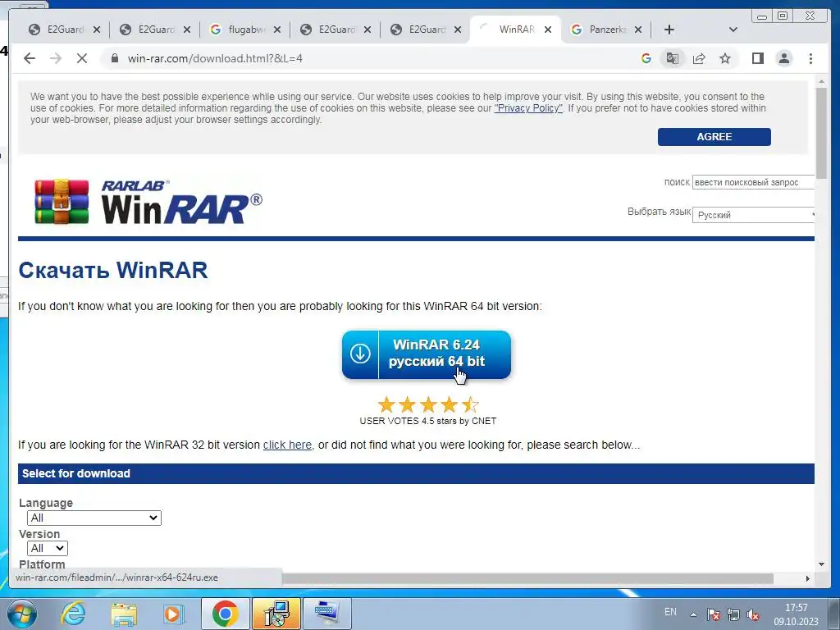The height and width of the screenshot is (630, 840).
Task: Switch to the first E2Guard tab
Action: tap(64, 30)
